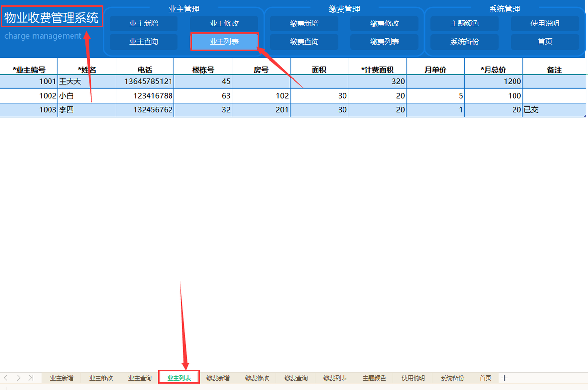Switch to the 首页 sheet tab

click(x=485, y=378)
